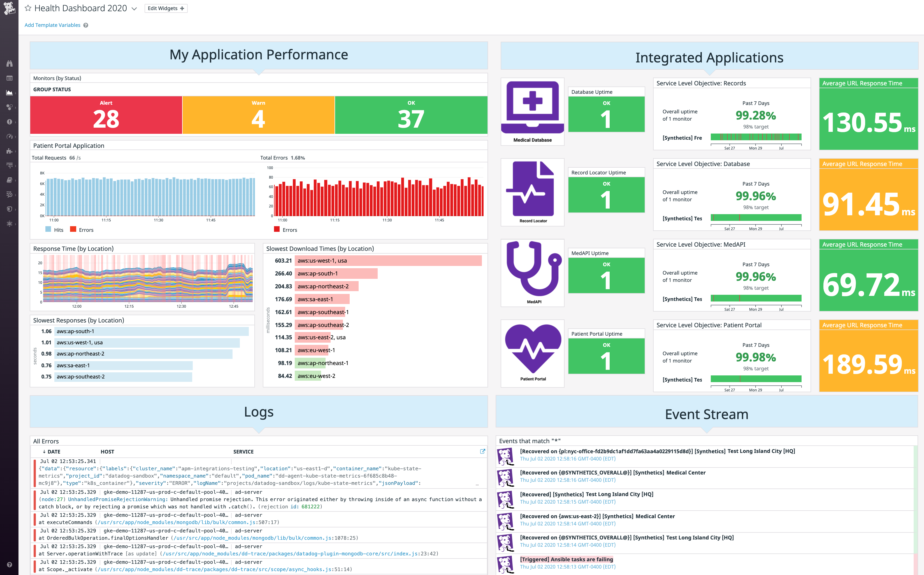Screen dimensions: 924x575
Task: Open the Add Template Variables link
Action: point(52,25)
